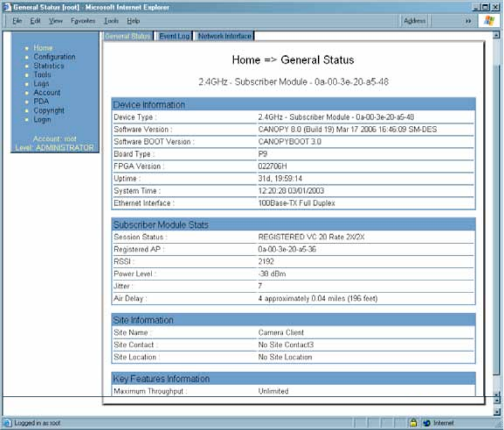The height and width of the screenshot is (430, 504).
Task: Click the 100Base-TX Full Duplex value
Action: (x=297, y=203)
